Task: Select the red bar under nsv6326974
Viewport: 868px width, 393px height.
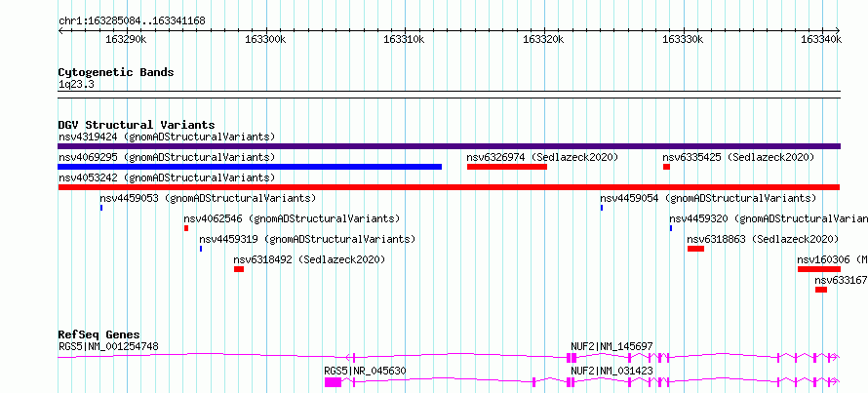Action: pos(507,167)
